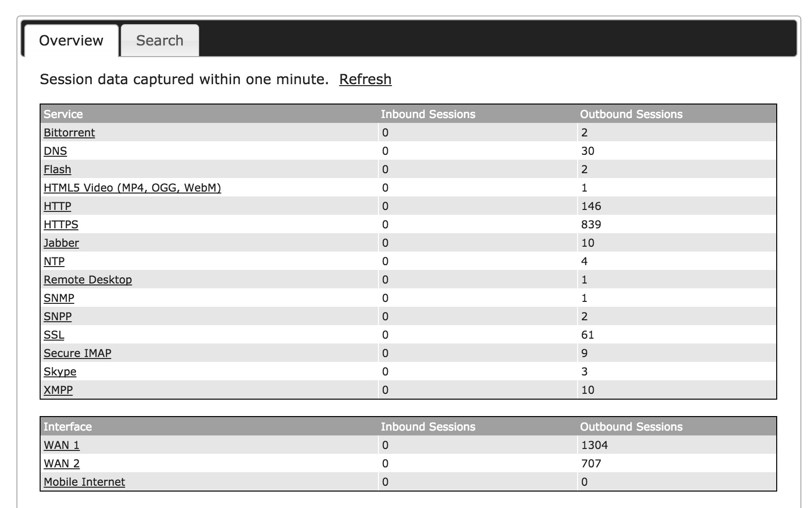812x508 pixels.
Task: Open the SNPP service link
Action: point(58,316)
